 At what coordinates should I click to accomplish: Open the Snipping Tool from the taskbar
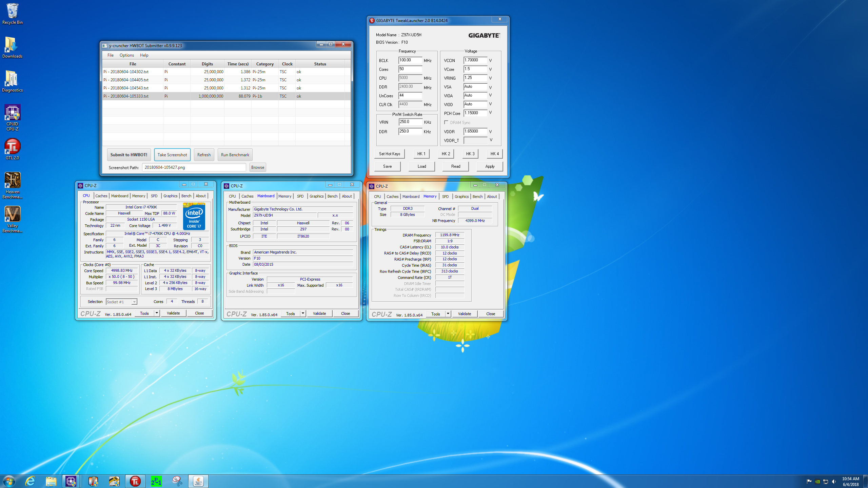(x=177, y=481)
